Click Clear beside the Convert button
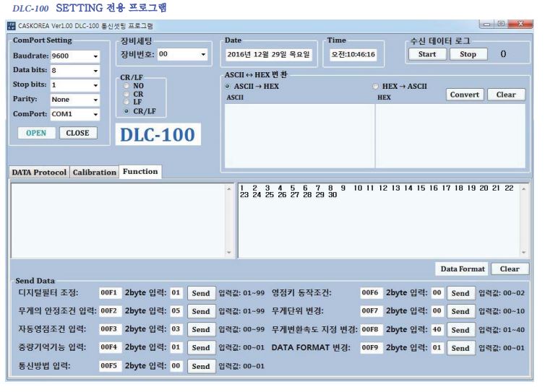 (x=506, y=95)
